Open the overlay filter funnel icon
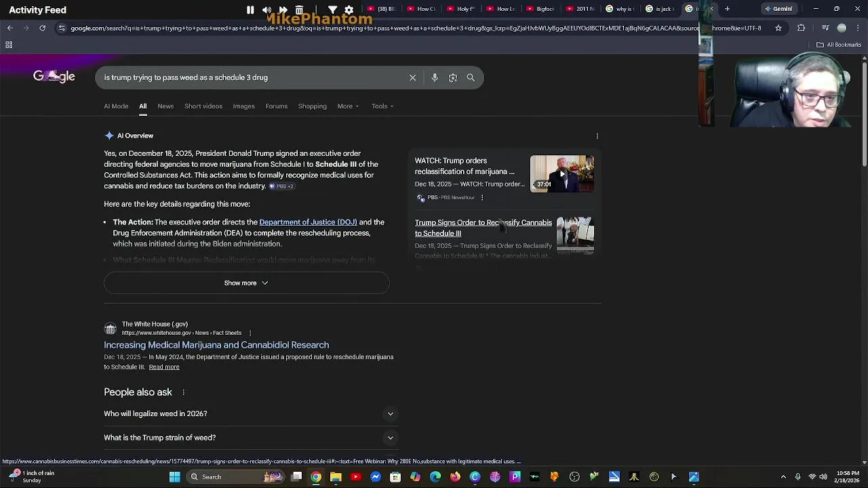 (332, 10)
